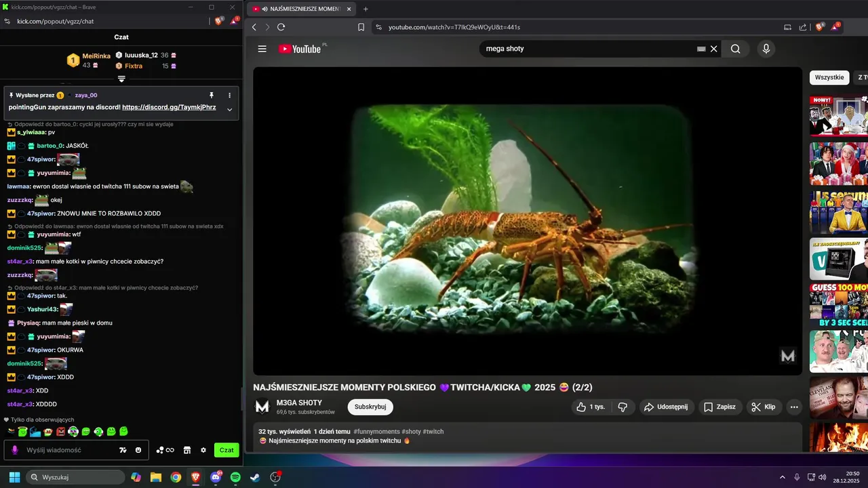Share page via address bar share icon
The width and height of the screenshot is (868, 488).
tap(803, 27)
